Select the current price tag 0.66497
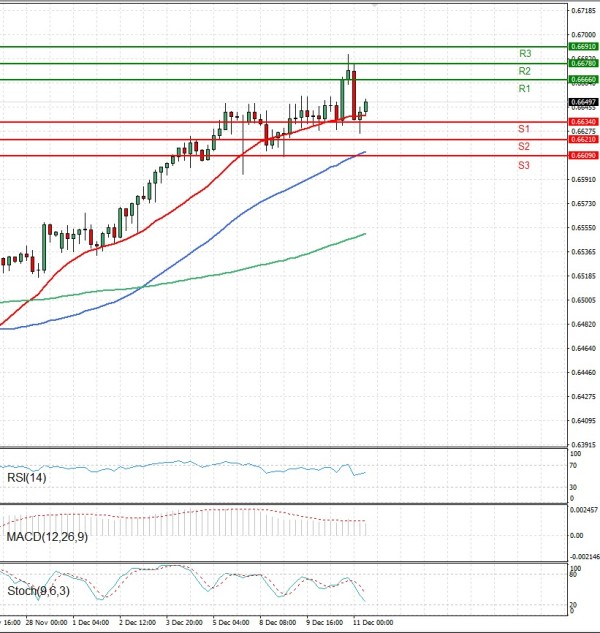This screenshot has height=633, width=600. (x=583, y=102)
